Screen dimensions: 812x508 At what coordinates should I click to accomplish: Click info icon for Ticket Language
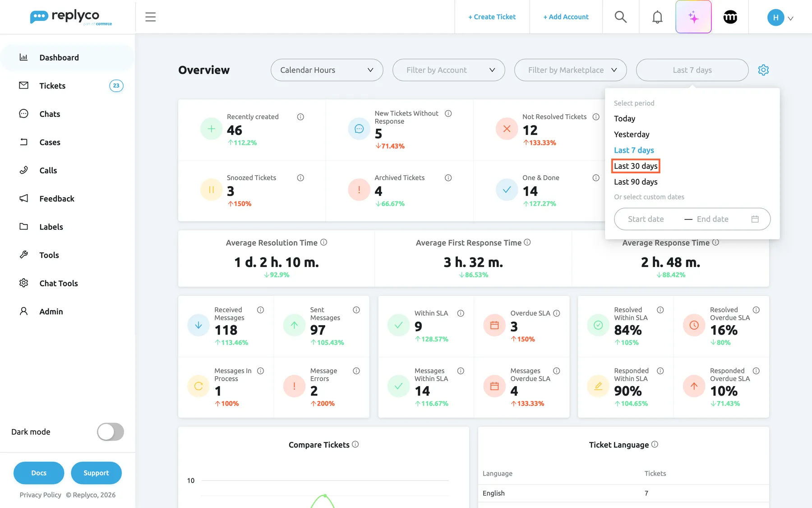coord(655,444)
